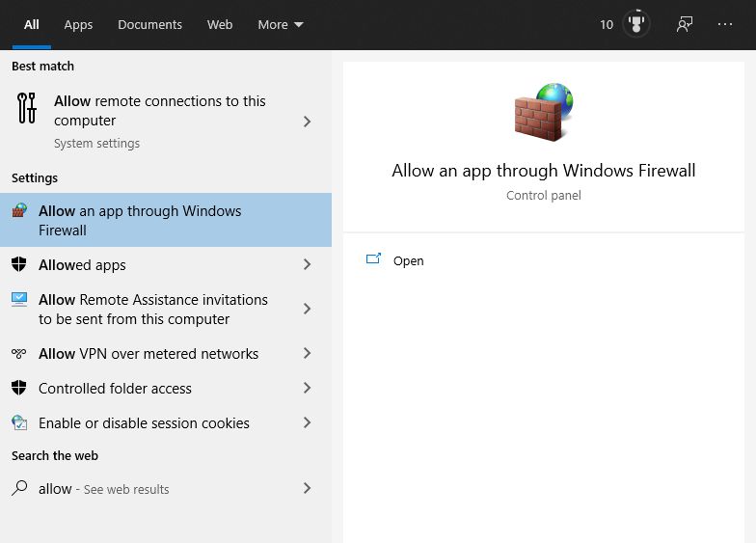Click the Open external-window icon

pyautogui.click(x=374, y=258)
